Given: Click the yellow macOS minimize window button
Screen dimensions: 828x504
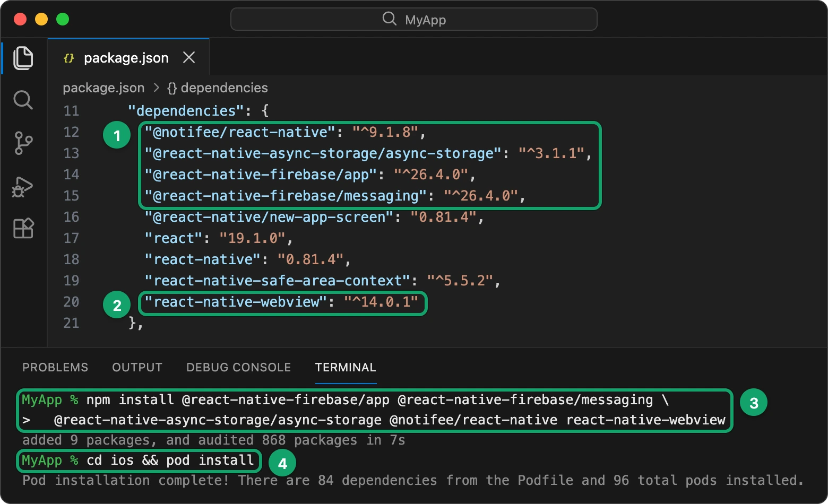Looking at the screenshot, I should click(x=41, y=19).
